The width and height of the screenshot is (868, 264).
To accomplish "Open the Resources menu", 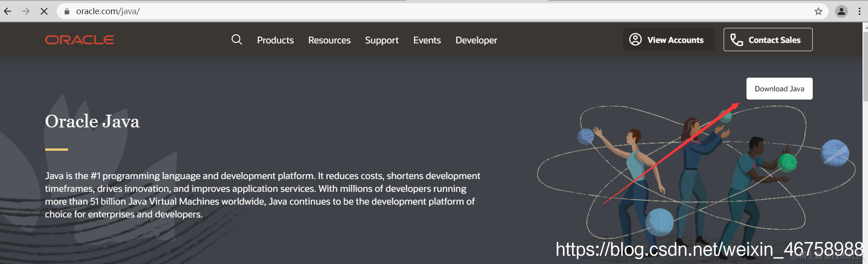I will click(329, 40).
